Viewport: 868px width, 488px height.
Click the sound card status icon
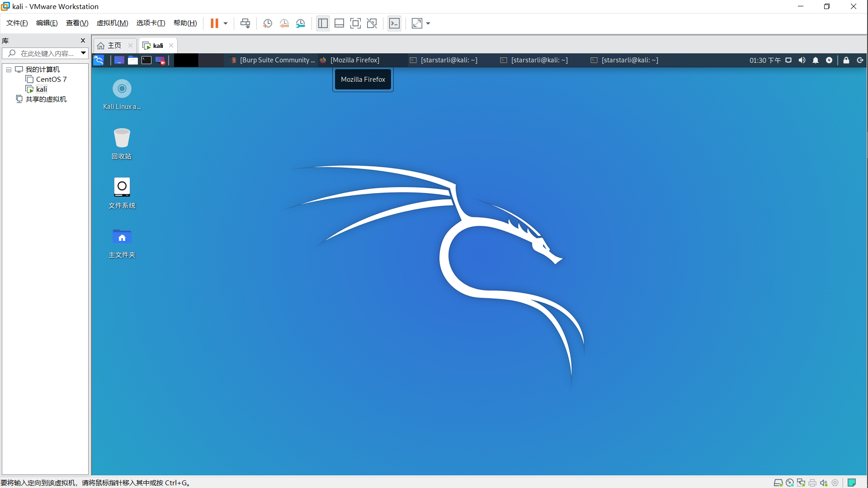(x=824, y=483)
